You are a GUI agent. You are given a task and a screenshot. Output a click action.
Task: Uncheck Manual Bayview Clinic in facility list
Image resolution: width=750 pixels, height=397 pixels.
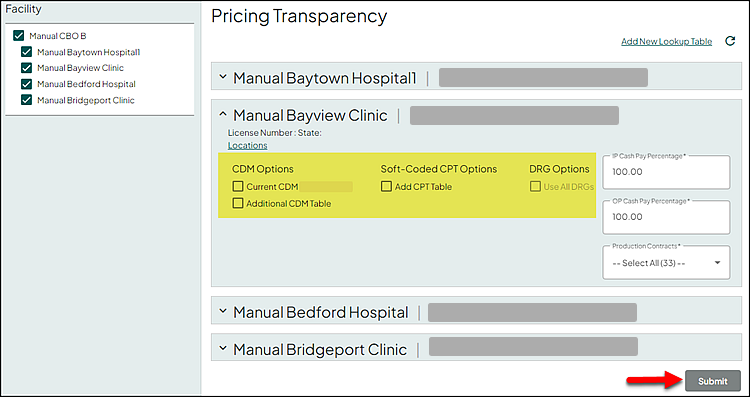26,68
